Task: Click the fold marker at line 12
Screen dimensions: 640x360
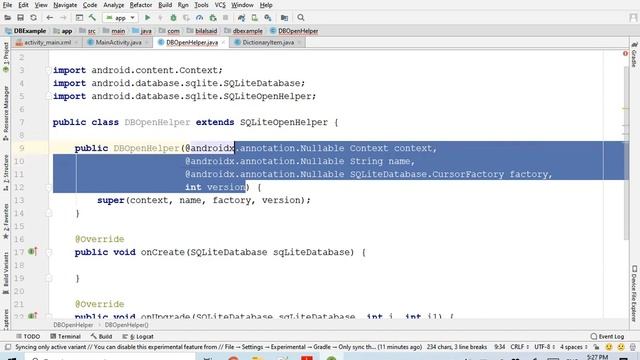Action: (x=48, y=187)
